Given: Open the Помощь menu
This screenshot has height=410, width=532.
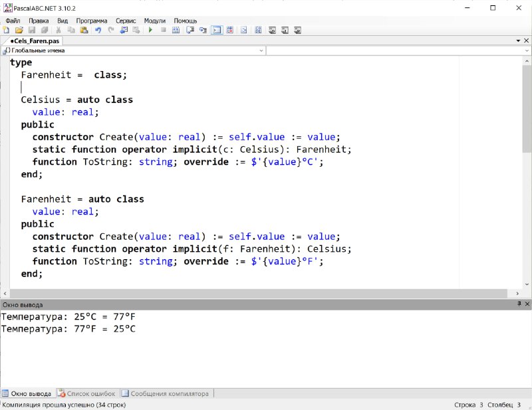Looking at the screenshot, I should coord(186,21).
